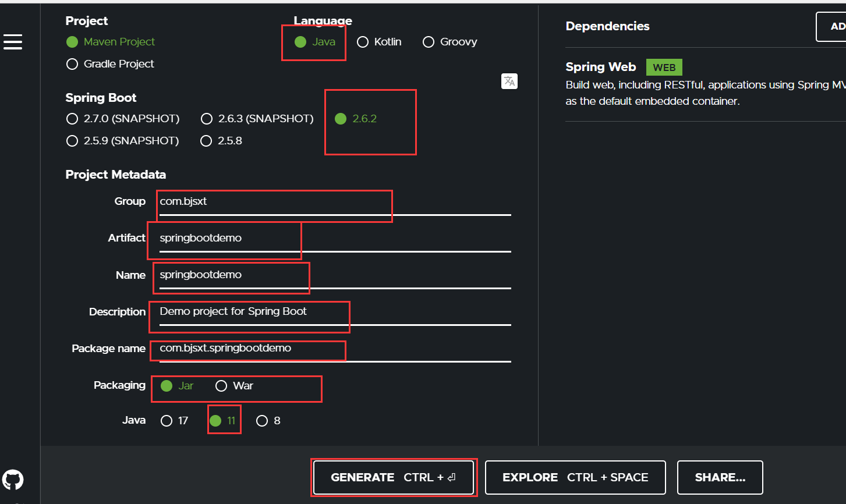
Task: Set packaging to War
Action: coord(234,386)
